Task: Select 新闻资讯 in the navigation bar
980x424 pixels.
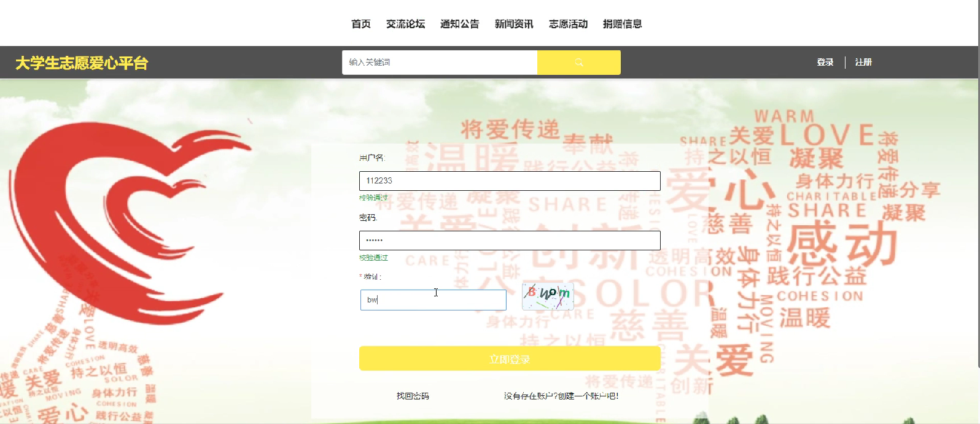Action: tap(514, 24)
